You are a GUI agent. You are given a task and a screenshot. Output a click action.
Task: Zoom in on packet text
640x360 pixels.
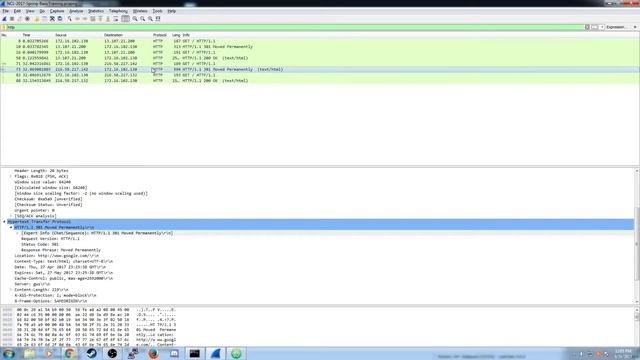135,19
